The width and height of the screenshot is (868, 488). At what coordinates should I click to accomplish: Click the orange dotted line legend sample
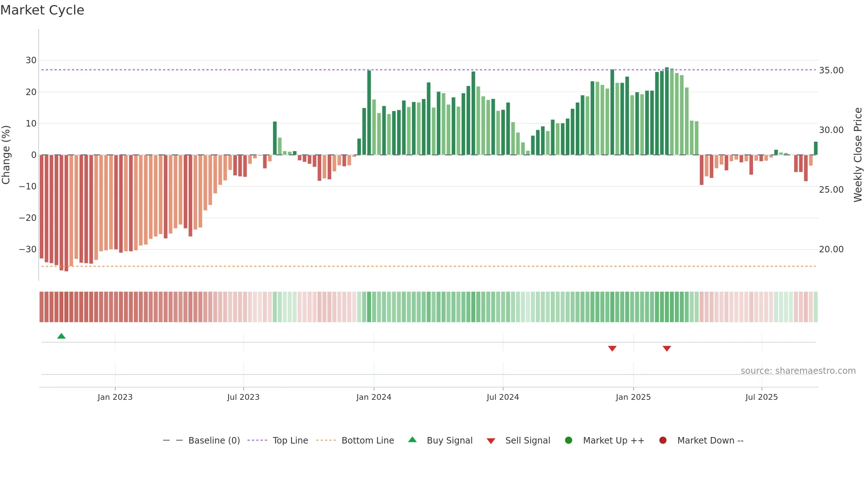[326, 440]
